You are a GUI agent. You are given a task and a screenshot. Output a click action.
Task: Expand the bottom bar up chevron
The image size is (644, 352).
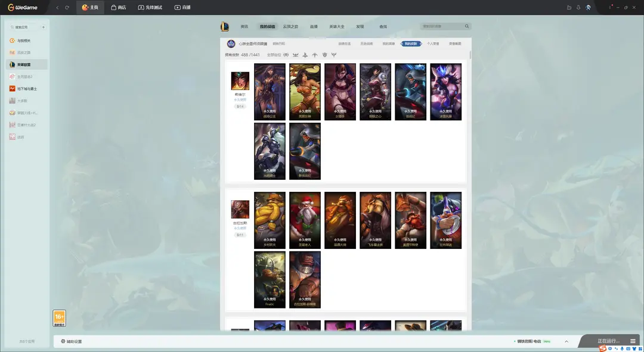[x=566, y=341]
